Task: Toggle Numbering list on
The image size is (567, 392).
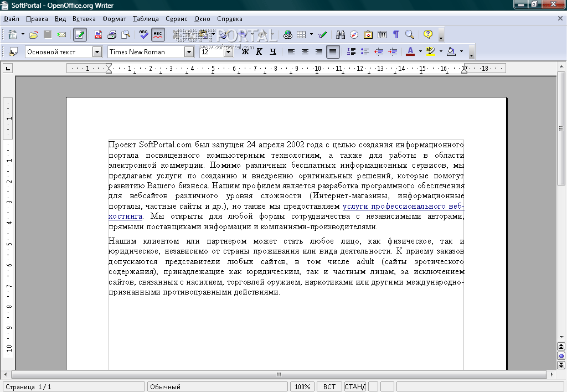Action: click(351, 51)
